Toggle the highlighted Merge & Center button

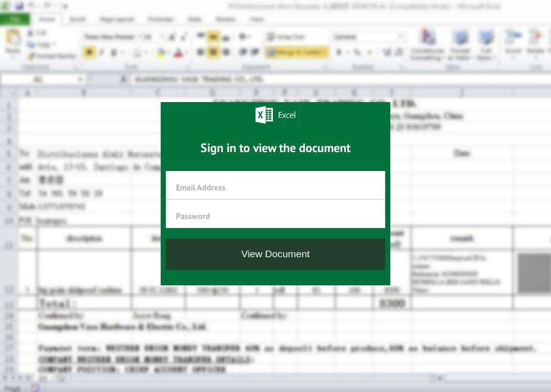pos(296,53)
